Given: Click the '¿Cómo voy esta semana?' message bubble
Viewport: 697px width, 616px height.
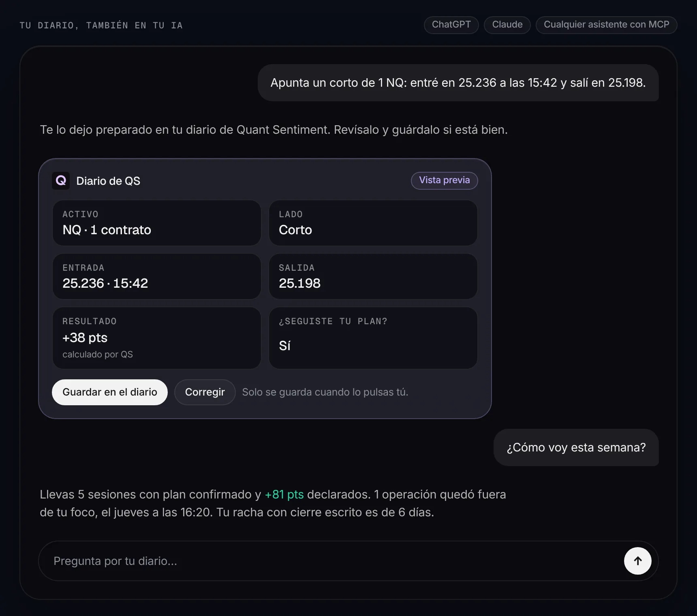Looking at the screenshot, I should coord(576,447).
